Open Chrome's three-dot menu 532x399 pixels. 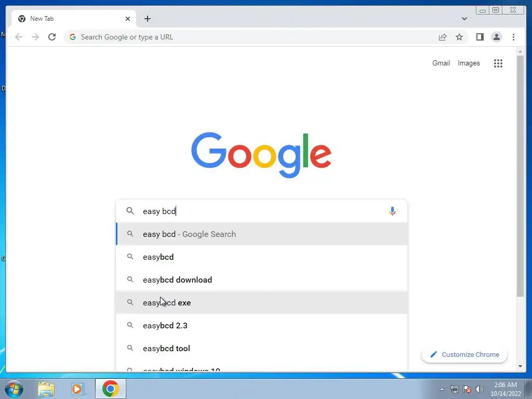point(513,37)
